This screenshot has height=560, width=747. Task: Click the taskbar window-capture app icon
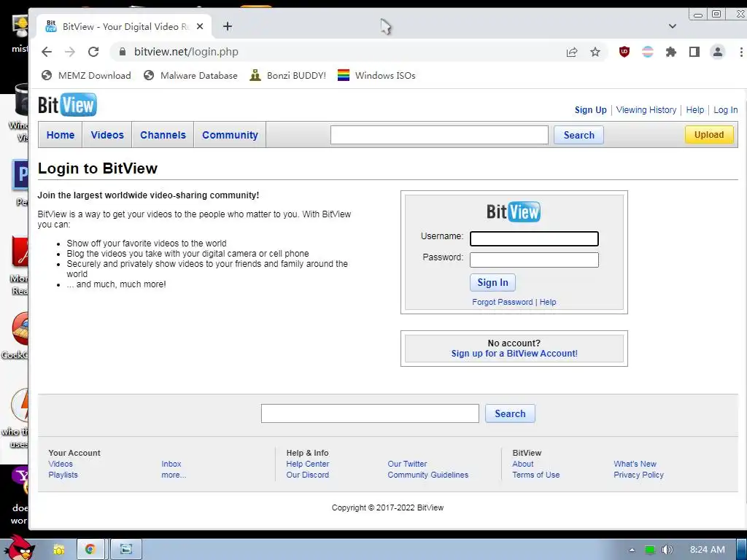(x=125, y=550)
